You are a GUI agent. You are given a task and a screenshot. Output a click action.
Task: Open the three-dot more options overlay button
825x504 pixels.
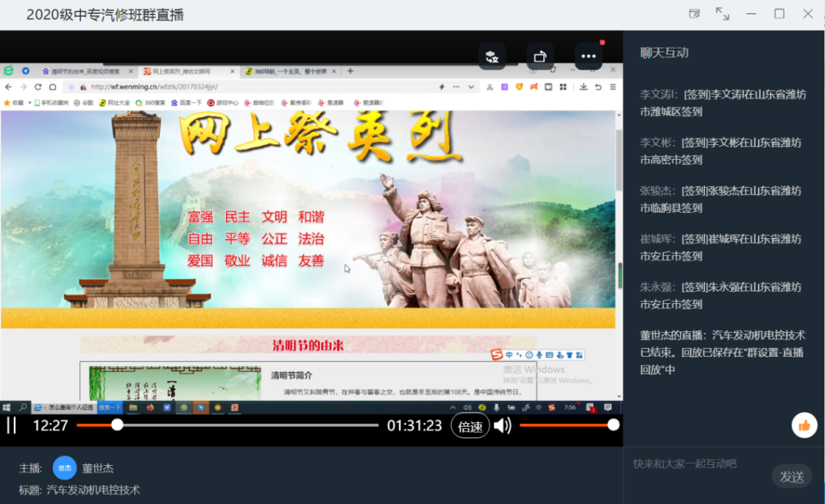coord(588,57)
